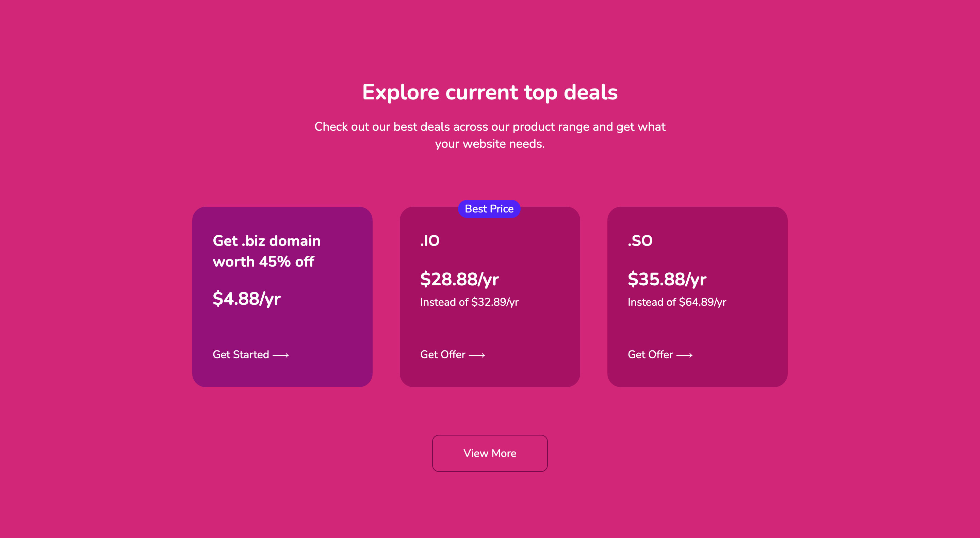Click the .IO domain title
The height and width of the screenshot is (538, 980).
[430, 241]
